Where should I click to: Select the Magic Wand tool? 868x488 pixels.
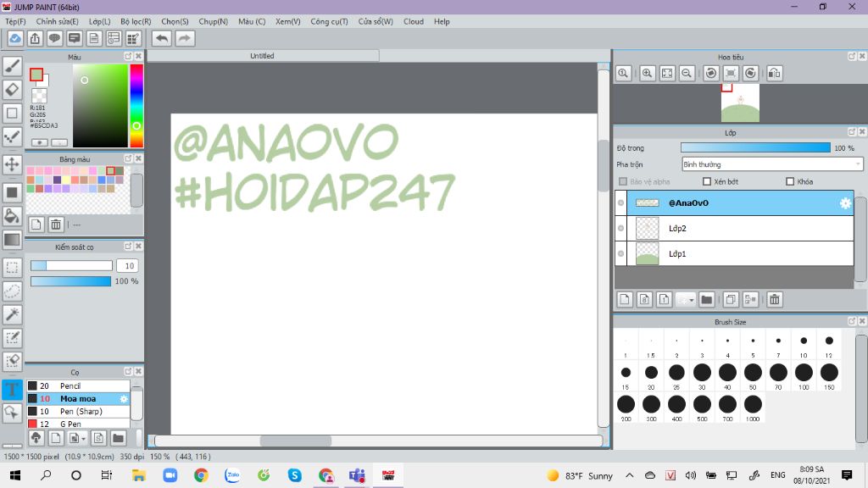12,314
